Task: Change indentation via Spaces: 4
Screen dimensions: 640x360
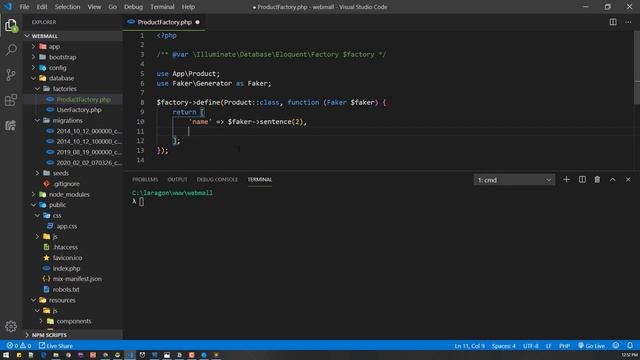Action: pyautogui.click(x=503, y=346)
